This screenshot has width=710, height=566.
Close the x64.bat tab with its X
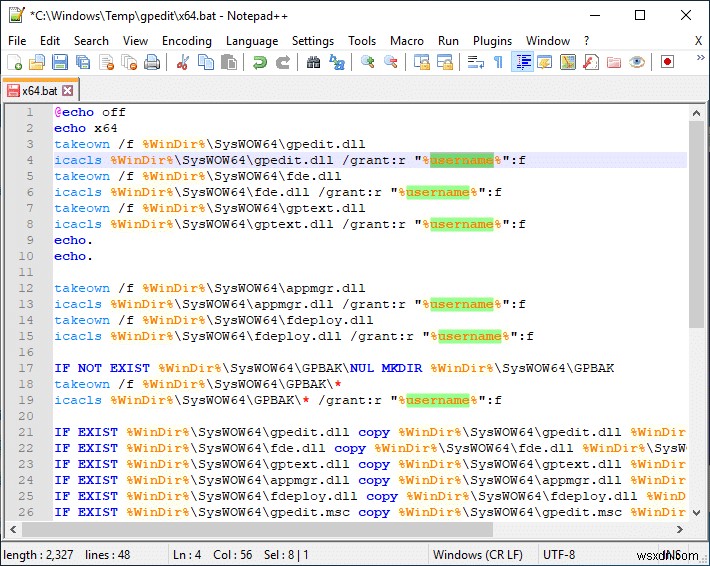pyautogui.click(x=67, y=91)
